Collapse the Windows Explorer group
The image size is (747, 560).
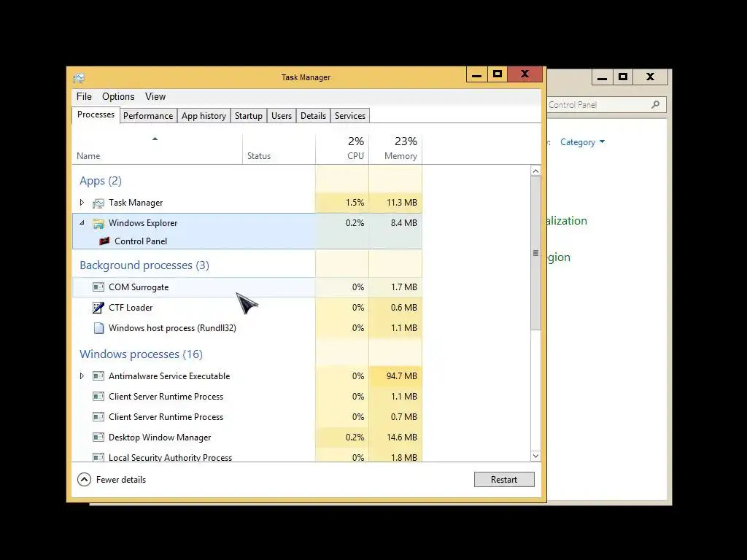82,222
